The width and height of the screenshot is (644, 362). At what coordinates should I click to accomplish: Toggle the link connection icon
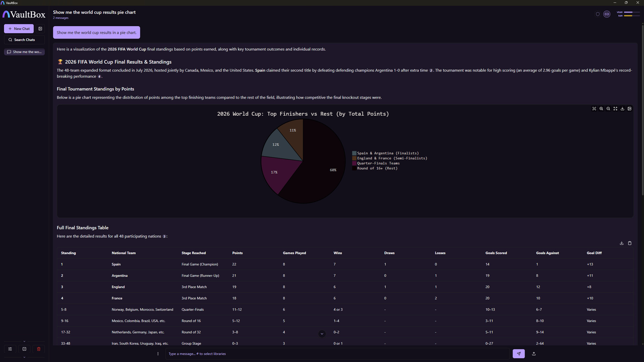point(607,14)
